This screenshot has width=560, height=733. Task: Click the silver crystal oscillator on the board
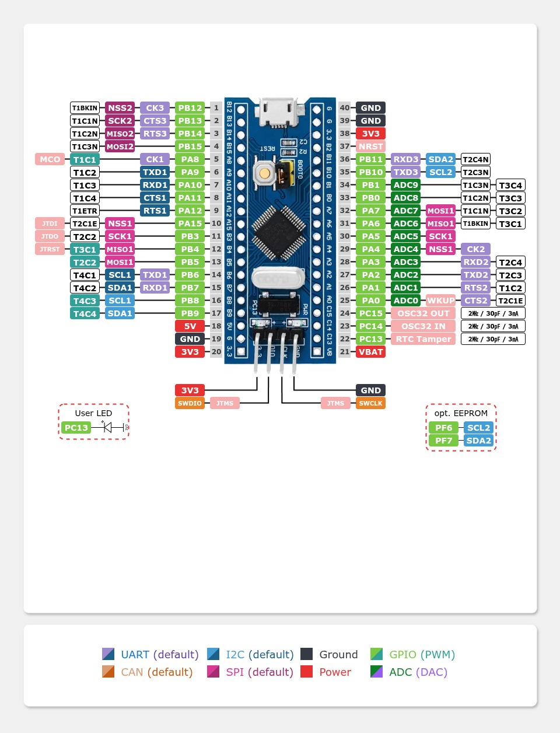point(278,279)
